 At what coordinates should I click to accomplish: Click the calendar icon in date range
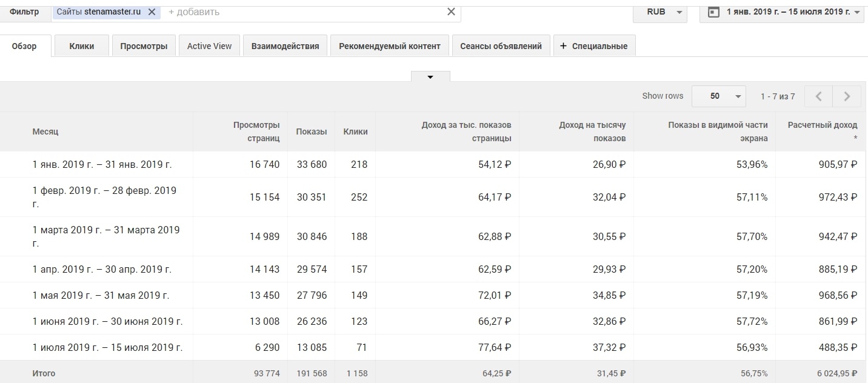[x=713, y=12]
